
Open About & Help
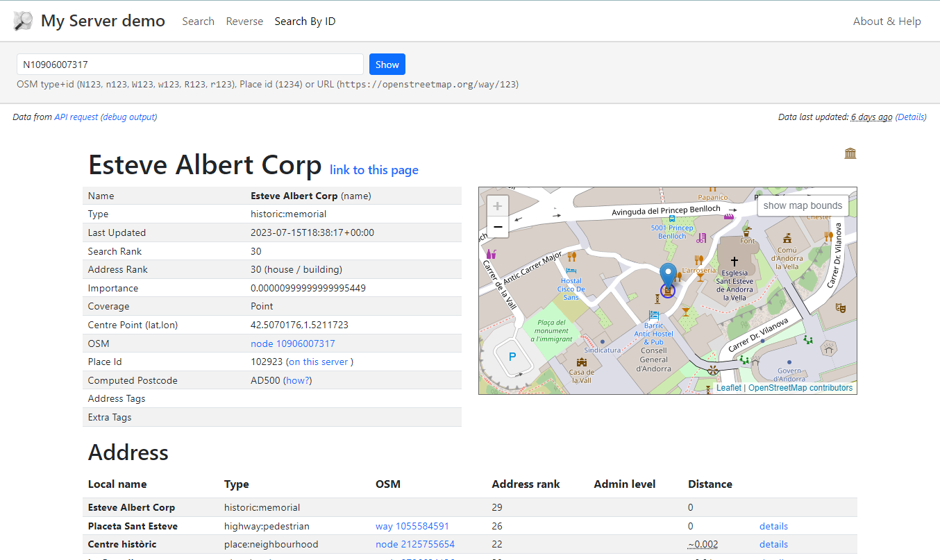[887, 22]
